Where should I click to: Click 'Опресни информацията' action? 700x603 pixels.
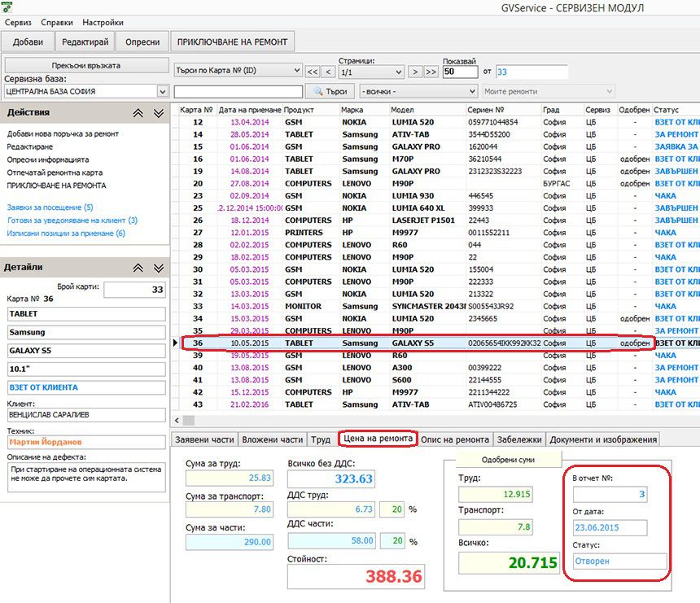click(48, 159)
